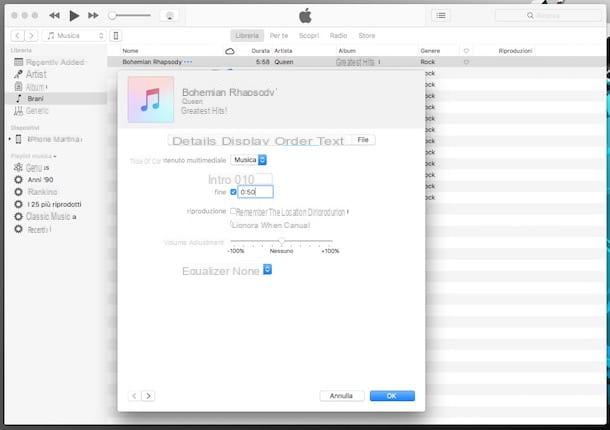Open the Up Next list icon

[441, 16]
